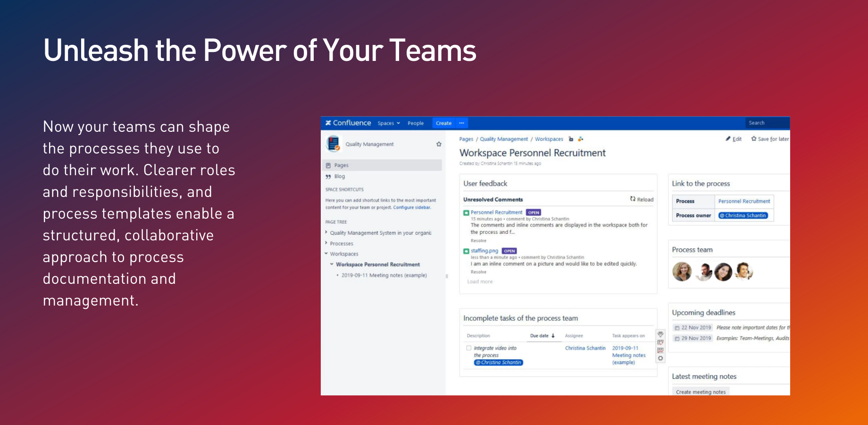Viewport: 868px width, 425px height.
Task: Select the blonde woman team avatar
Action: coord(682,272)
